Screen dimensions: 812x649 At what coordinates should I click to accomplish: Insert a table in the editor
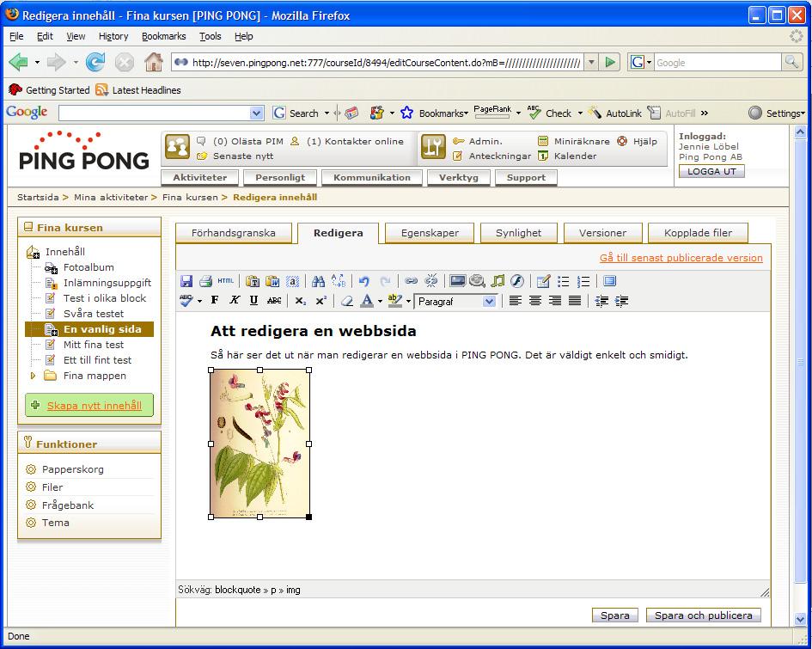[543, 281]
